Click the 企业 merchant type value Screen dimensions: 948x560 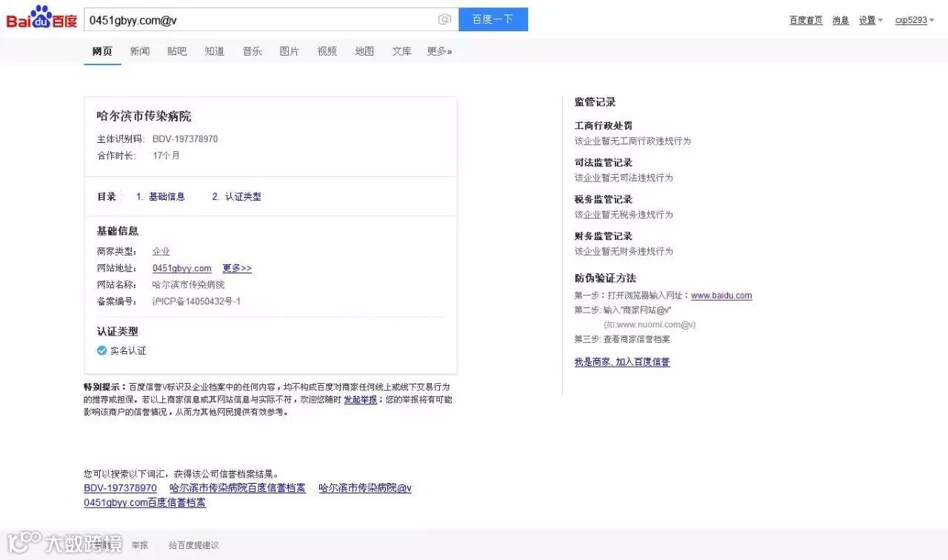pos(161,252)
